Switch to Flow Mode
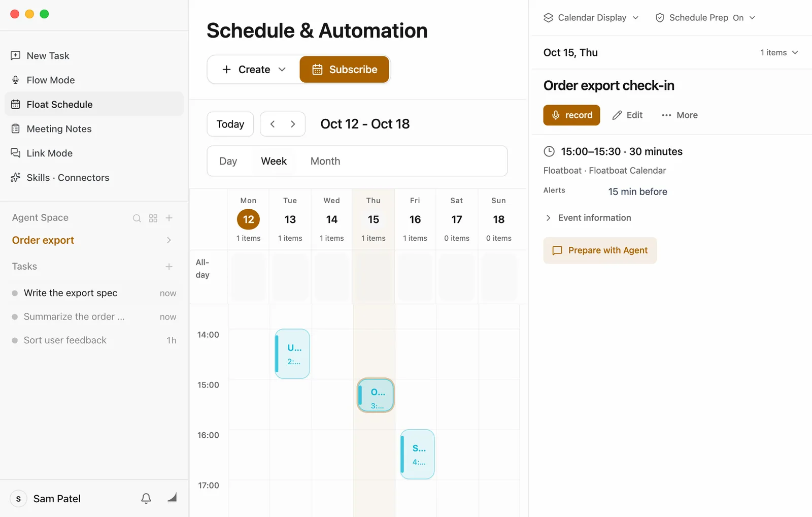Screen dimensions: 812x517 [x=94, y=80]
